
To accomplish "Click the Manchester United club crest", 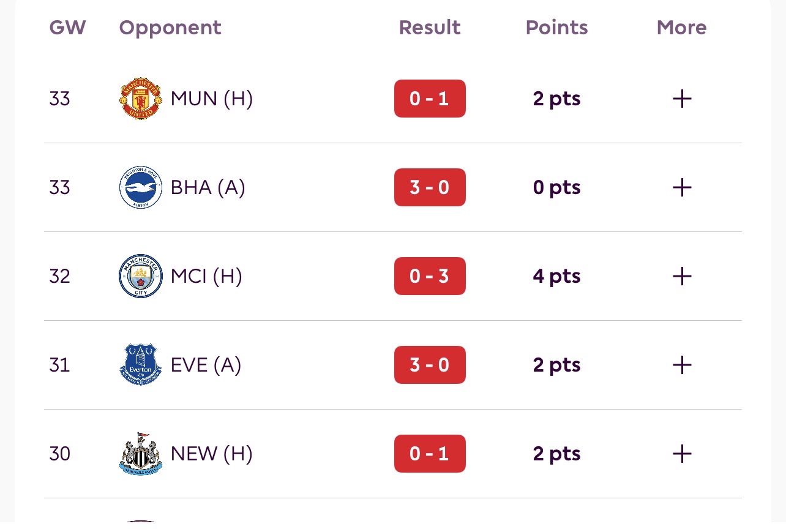I will [141, 99].
